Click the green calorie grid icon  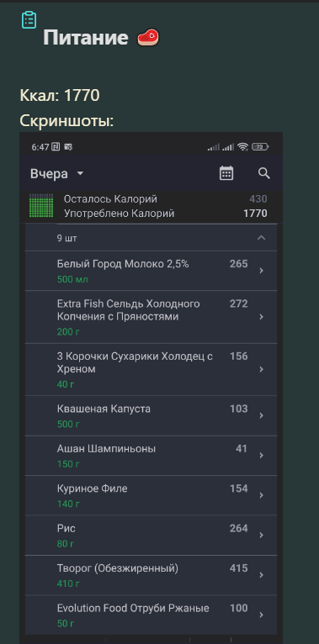[41, 205]
